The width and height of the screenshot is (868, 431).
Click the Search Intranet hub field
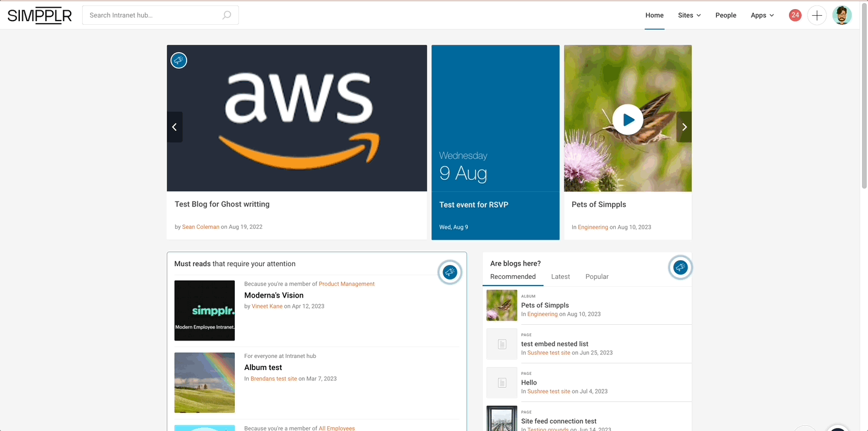(x=161, y=15)
